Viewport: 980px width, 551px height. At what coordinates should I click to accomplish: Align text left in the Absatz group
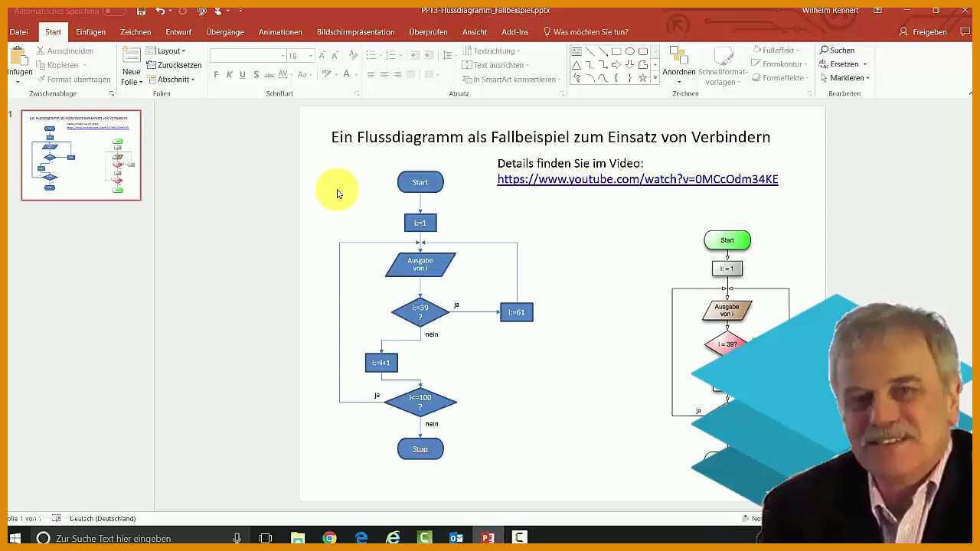click(371, 74)
